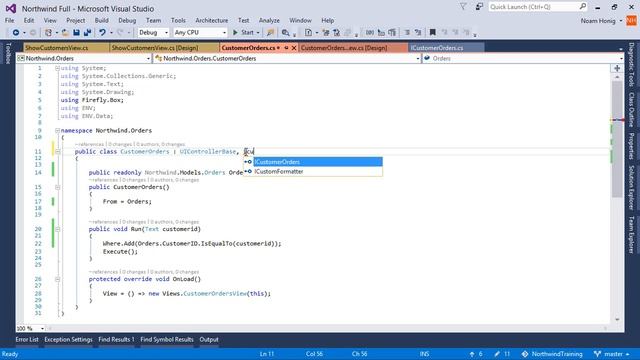This screenshot has height=360, width=640.
Task: Click the Find in Files toolbar icon
Action: pos(285,32)
